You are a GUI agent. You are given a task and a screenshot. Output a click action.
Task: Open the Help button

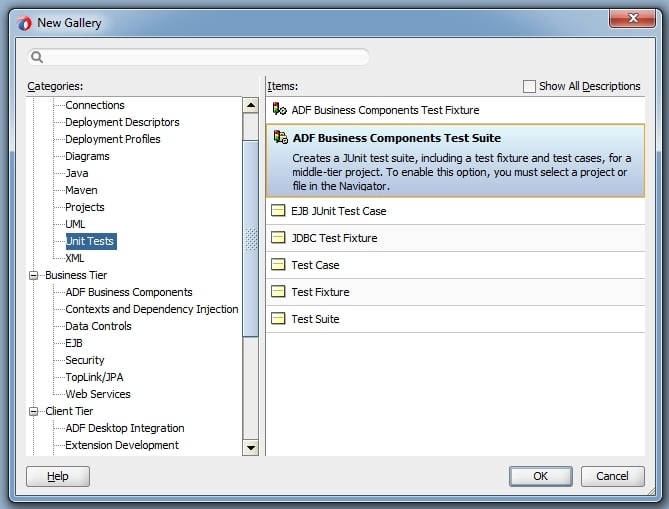coord(58,476)
